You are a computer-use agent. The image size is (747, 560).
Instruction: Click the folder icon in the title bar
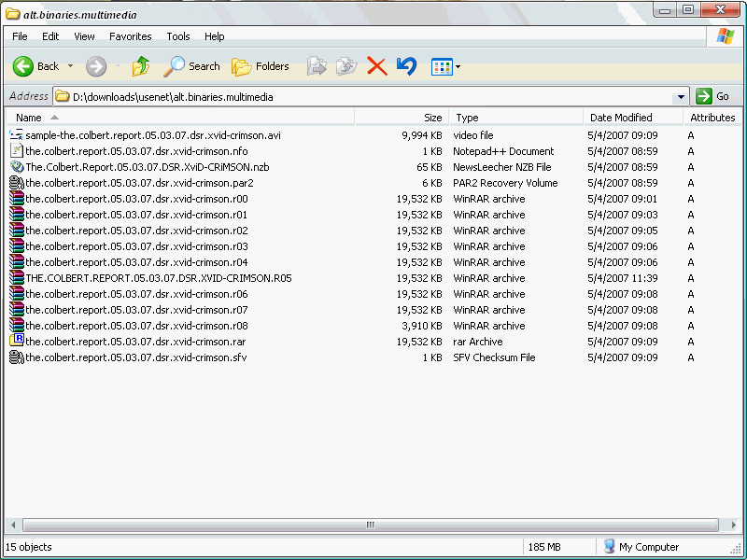[x=13, y=14]
